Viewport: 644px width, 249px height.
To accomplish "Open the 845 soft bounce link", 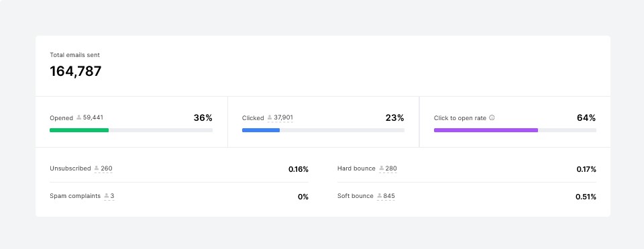I will click(389, 196).
